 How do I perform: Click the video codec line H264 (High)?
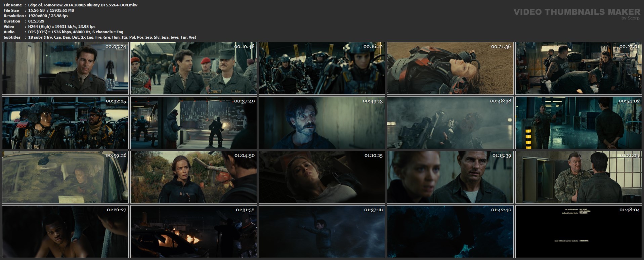point(62,27)
